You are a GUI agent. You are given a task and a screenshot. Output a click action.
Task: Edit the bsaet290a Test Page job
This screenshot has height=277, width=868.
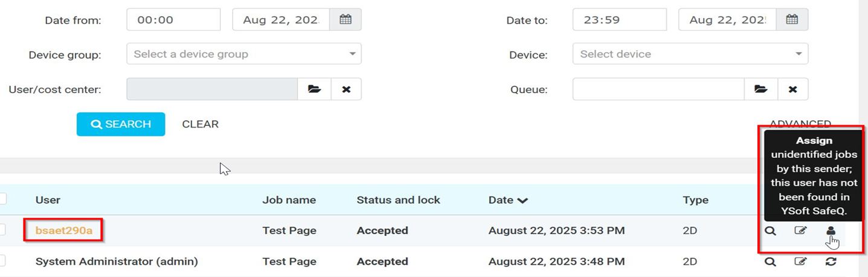coord(800,230)
